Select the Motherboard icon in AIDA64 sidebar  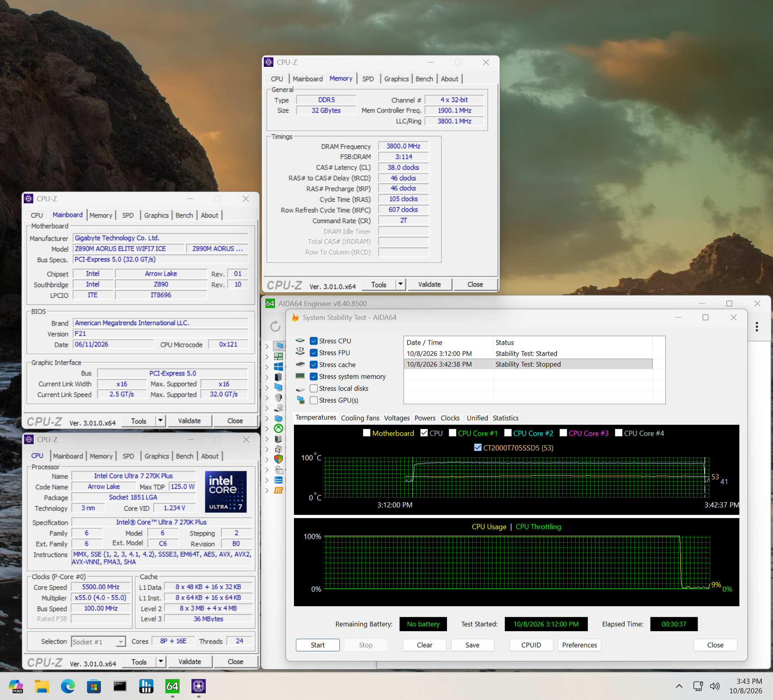(x=278, y=356)
